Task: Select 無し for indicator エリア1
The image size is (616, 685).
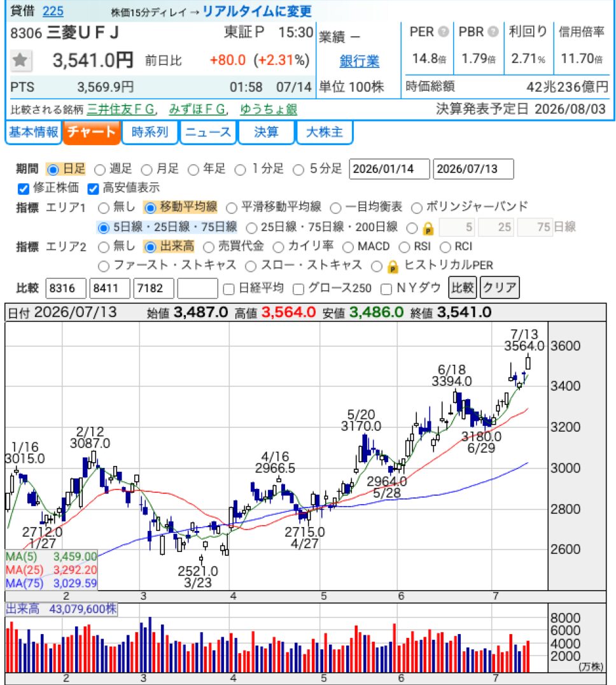Action: [x=104, y=208]
